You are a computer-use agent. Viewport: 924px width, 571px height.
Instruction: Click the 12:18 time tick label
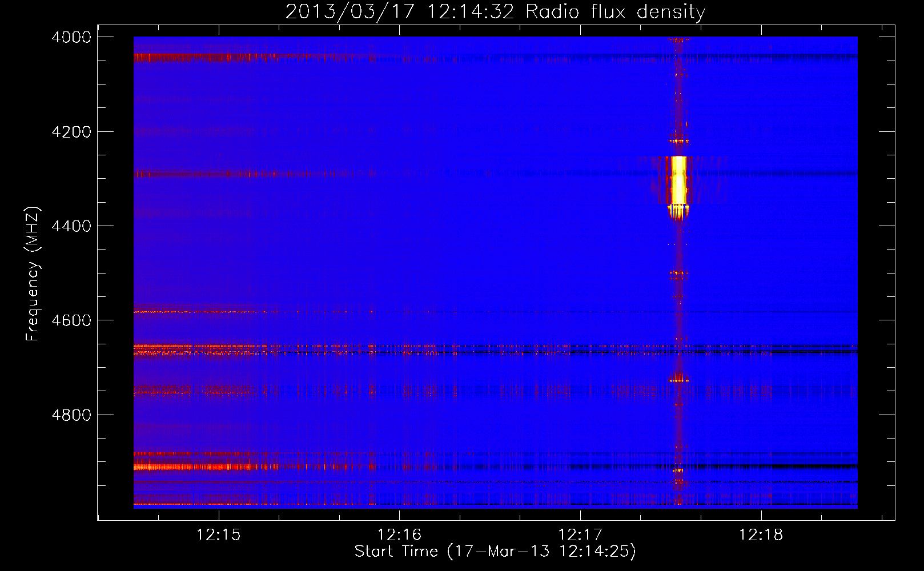pyautogui.click(x=761, y=535)
